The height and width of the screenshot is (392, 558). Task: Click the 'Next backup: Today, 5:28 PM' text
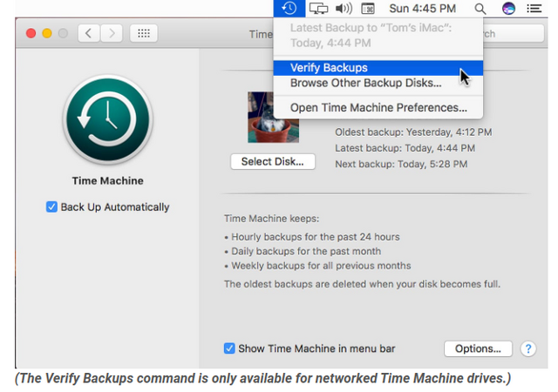click(x=401, y=164)
